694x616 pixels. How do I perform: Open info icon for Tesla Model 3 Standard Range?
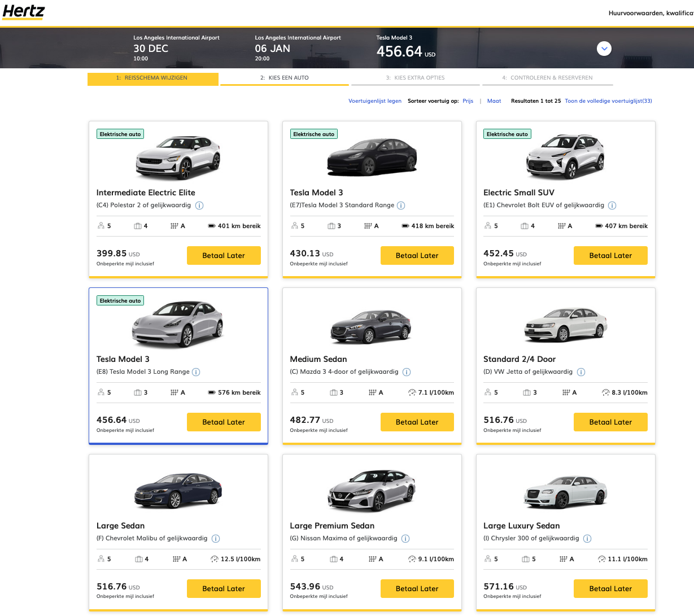click(x=401, y=206)
